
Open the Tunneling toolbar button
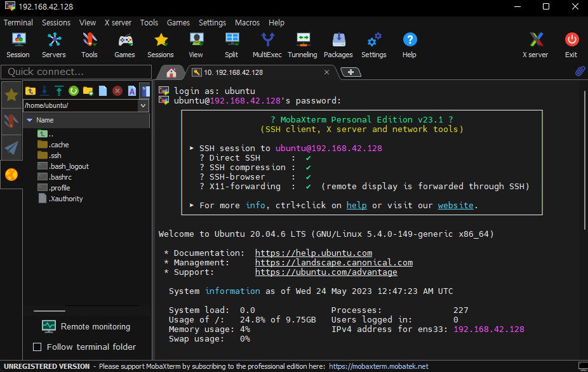coord(302,45)
